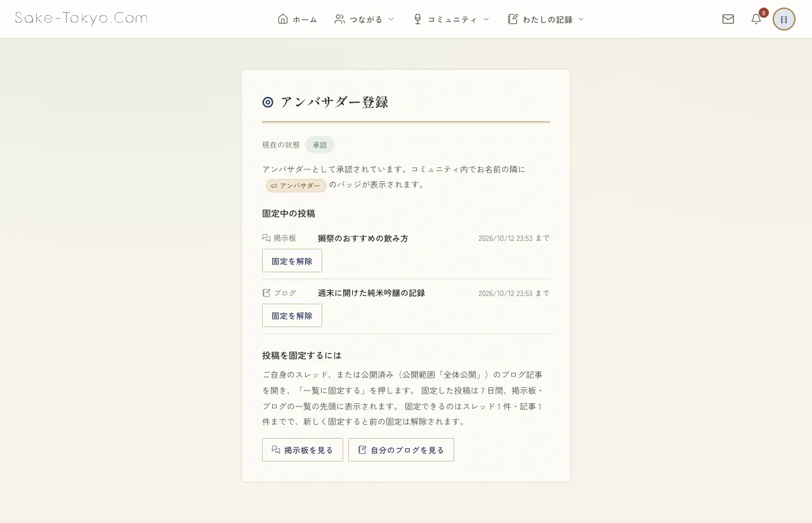Viewport: 812px width, 523px height.
Task: Select pinned post title 獺祭のおすすめの飲み方
Action: pyautogui.click(x=363, y=238)
